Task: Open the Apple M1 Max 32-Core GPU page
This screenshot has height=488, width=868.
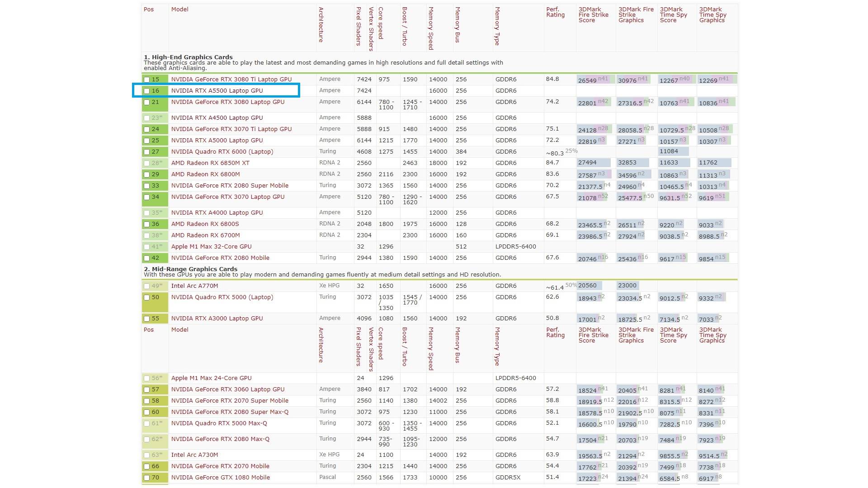Action: coord(211,247)
